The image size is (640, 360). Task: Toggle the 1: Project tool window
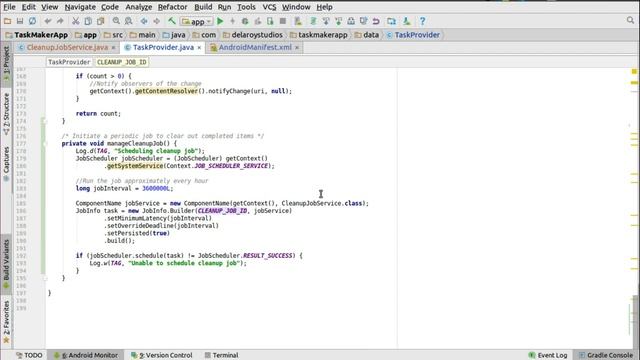pos(6,65)
